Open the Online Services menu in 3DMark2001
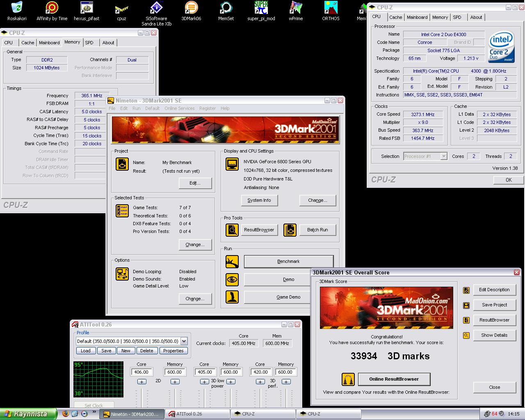Screen dimensions: 525x420 180,108
